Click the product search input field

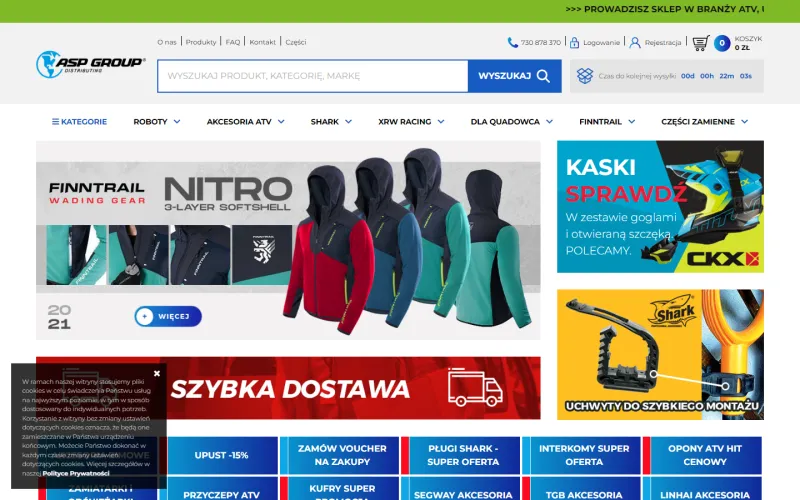pos(312,76)
